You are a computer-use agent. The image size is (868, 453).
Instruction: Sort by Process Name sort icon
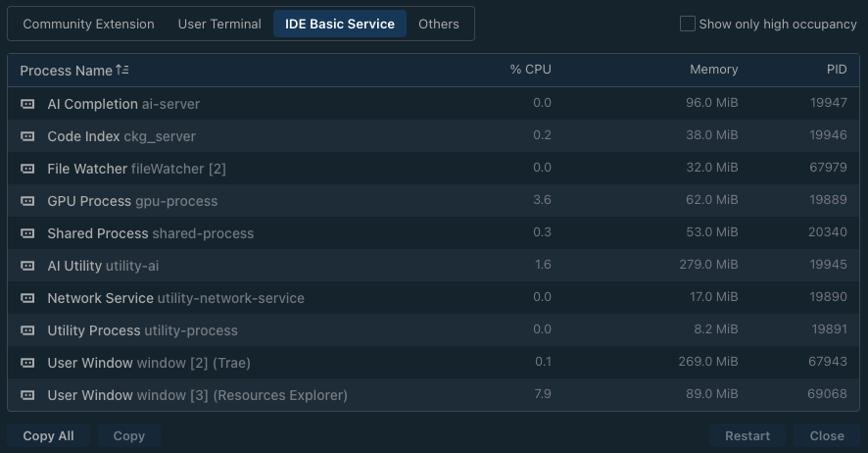[x=122, y=70]
